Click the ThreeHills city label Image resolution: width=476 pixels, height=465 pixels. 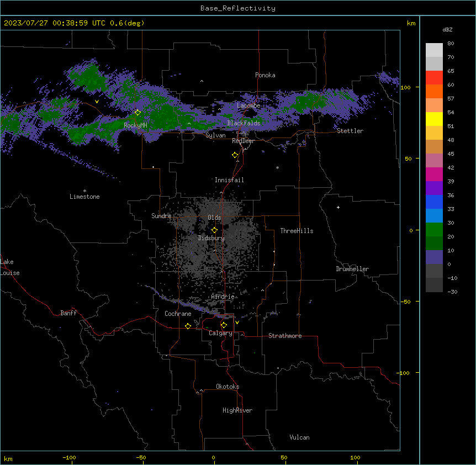pos(297,231)
